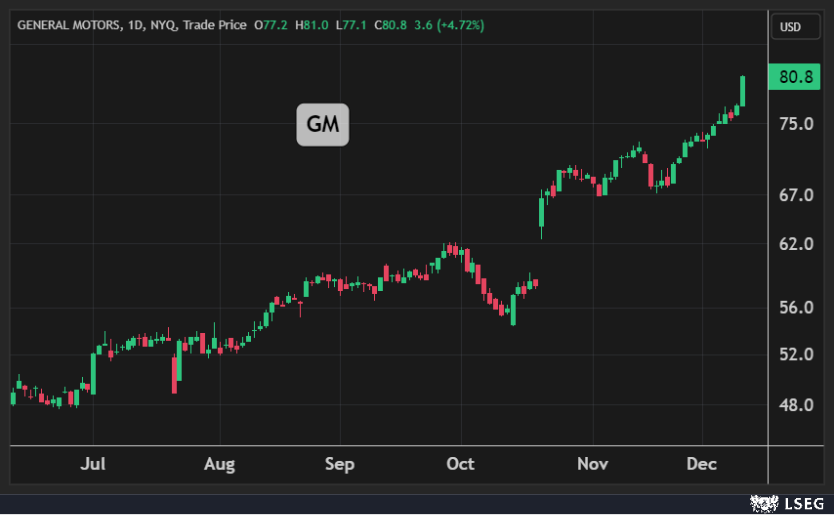
Task: Click the 62.0 price axis label
Action: click(795, 243)
